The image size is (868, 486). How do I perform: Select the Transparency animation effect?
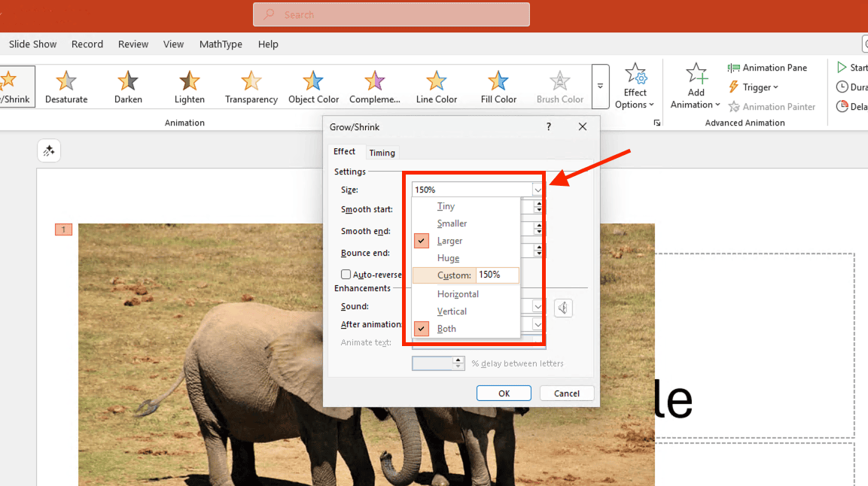(251, 87)
